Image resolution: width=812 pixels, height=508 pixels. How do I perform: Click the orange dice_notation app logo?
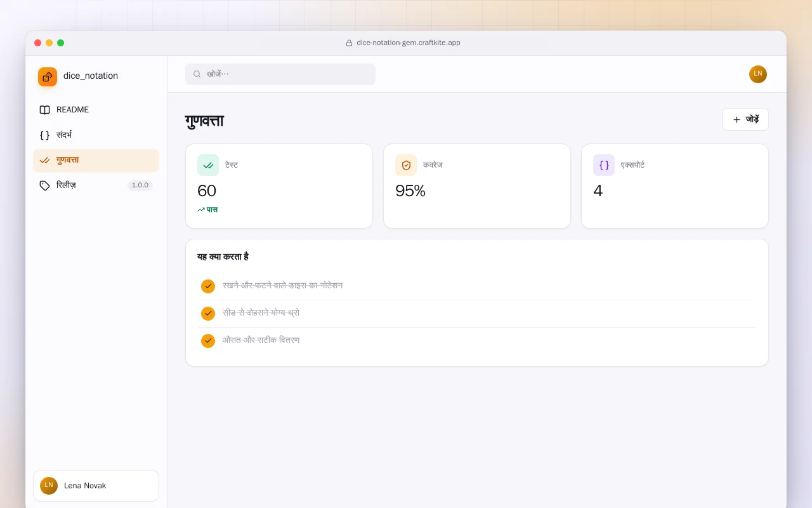(x=48, y=77)
